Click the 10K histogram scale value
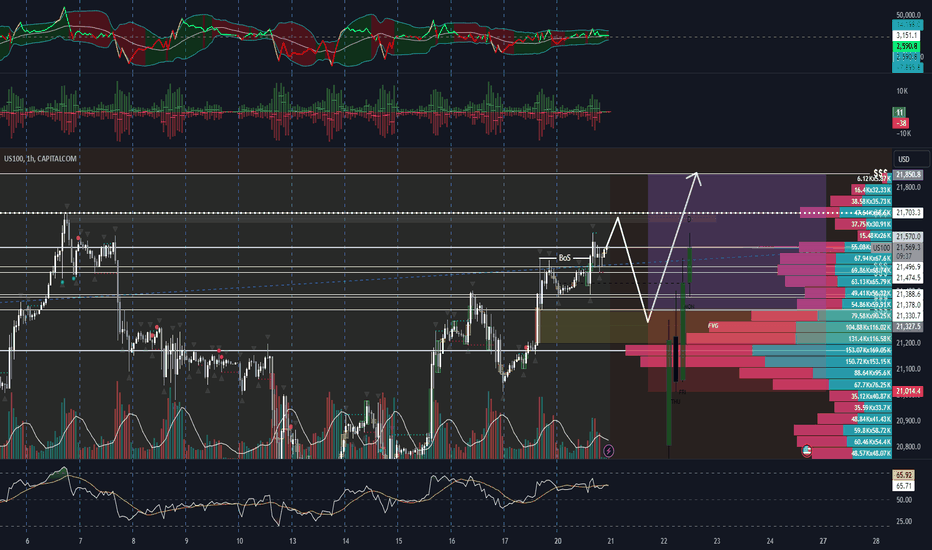The image size is (932, 550). point(902,91)
